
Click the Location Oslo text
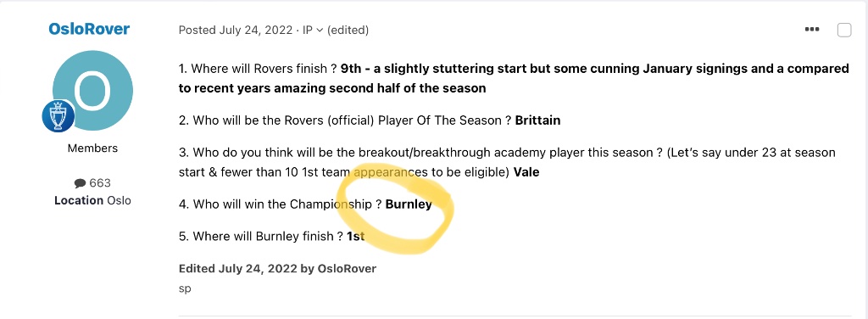tap(92, 200)
